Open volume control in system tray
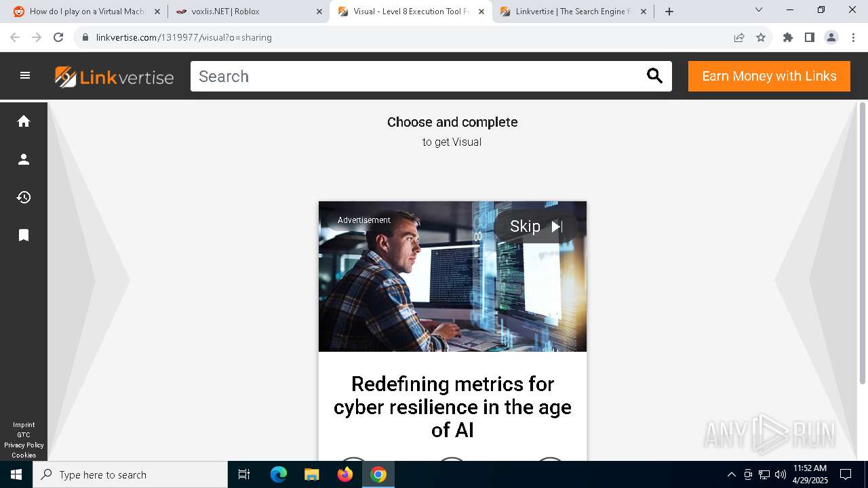Image resolution: width=868 pixels, height=488 pixels. [781, 474]
